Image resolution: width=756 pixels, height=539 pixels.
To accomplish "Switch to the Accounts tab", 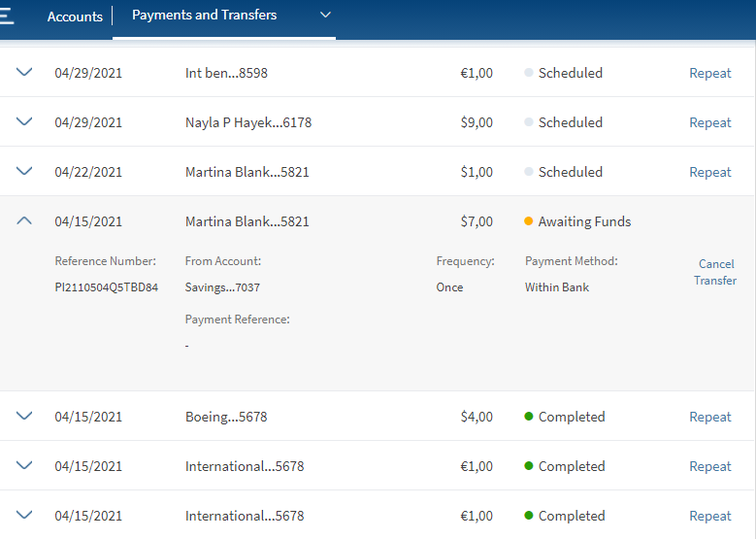I will (x=75, y=17).
